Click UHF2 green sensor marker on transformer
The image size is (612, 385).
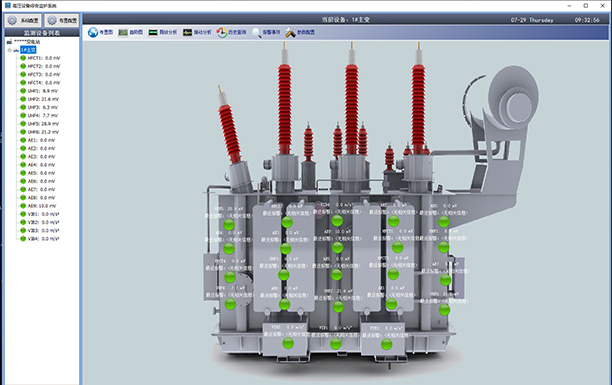[338, 307]
